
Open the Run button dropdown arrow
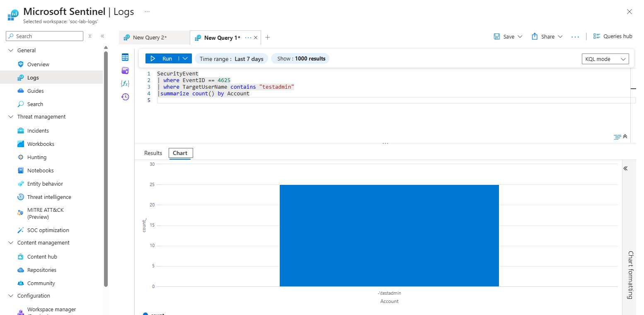click(x=185, y=58)
